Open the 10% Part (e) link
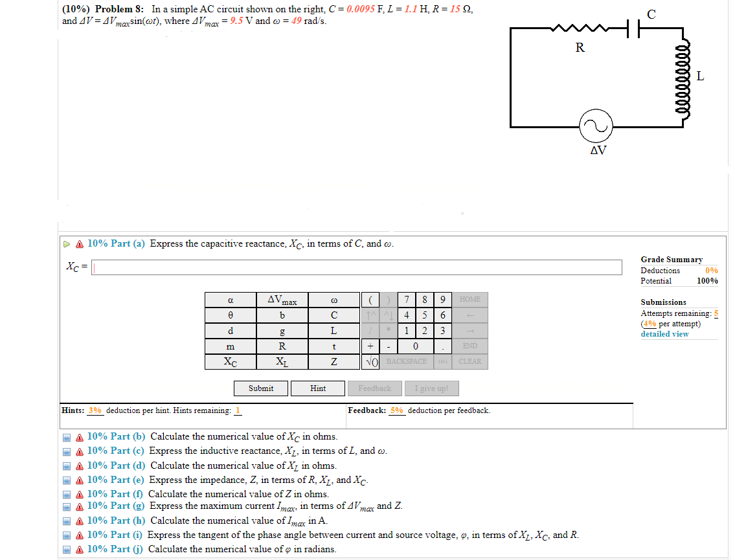 tap(116, 480)
